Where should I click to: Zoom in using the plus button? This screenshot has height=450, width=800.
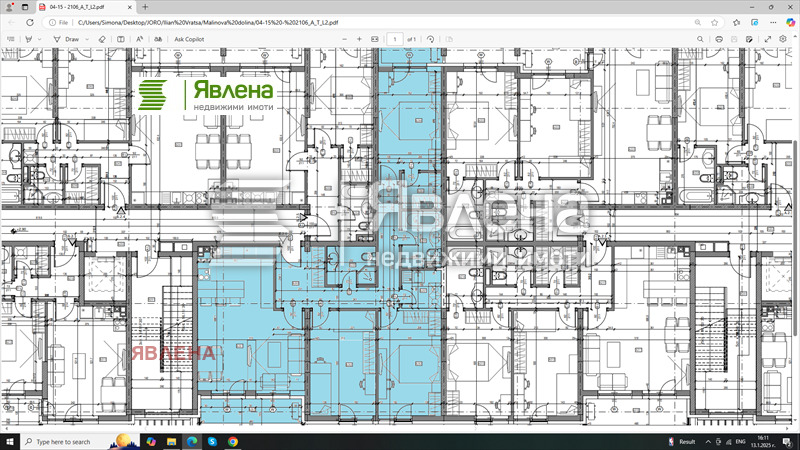point(360,39)
